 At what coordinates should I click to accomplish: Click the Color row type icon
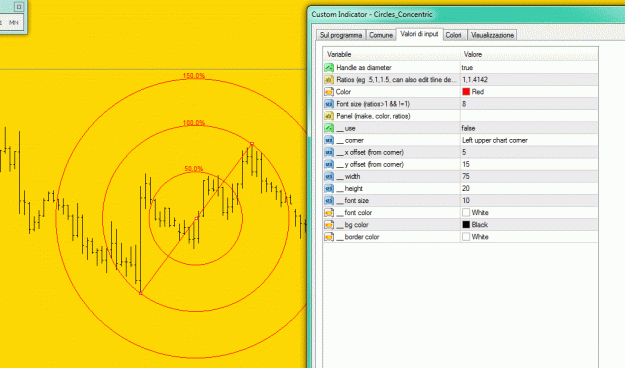[x=329, y=92]
